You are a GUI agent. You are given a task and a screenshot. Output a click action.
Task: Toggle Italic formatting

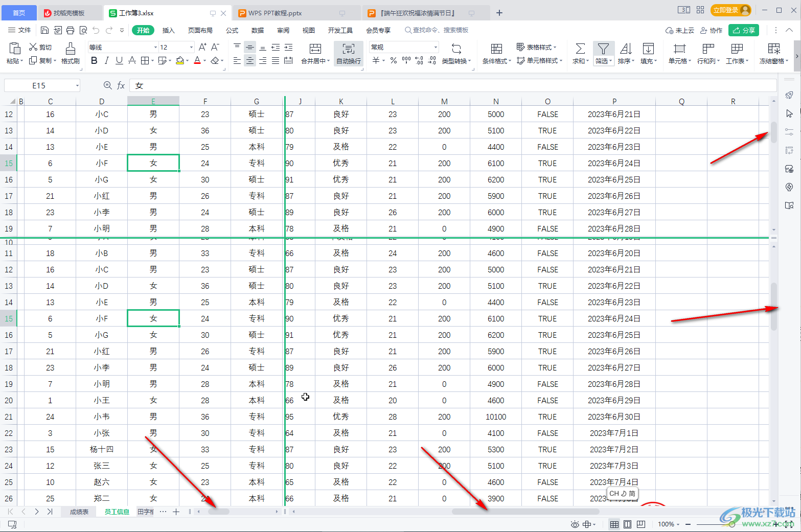point(106,60)
